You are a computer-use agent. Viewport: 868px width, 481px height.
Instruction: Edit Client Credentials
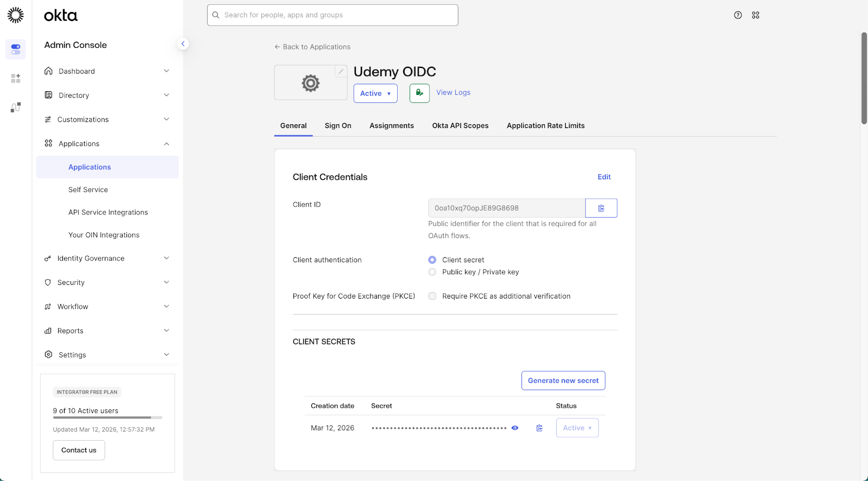pos(604,177)
